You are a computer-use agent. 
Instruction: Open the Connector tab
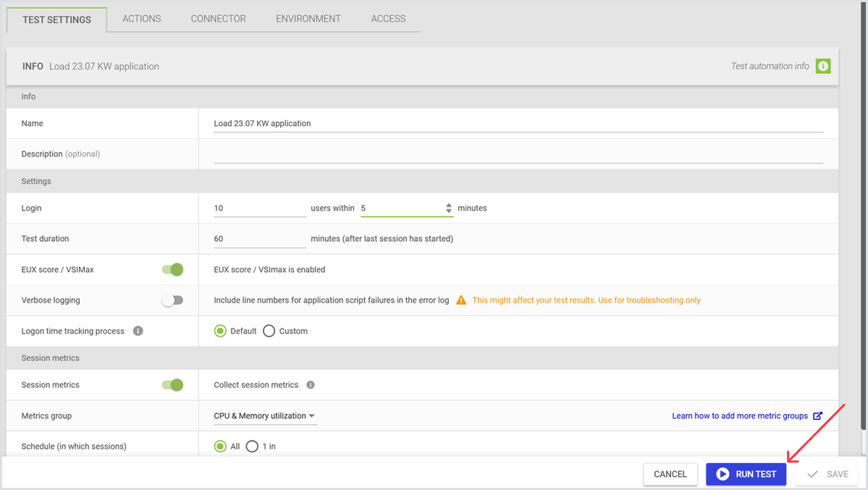tap(219, 19)
